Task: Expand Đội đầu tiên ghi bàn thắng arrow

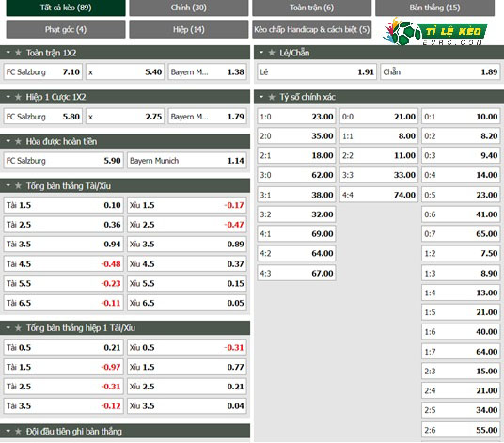Action: coord(8,431)
